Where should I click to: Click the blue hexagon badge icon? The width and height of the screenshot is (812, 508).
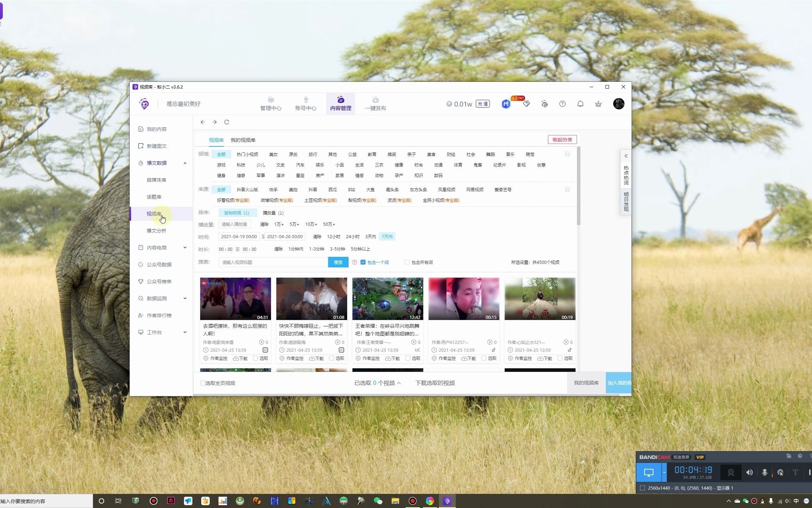(506, 104)
